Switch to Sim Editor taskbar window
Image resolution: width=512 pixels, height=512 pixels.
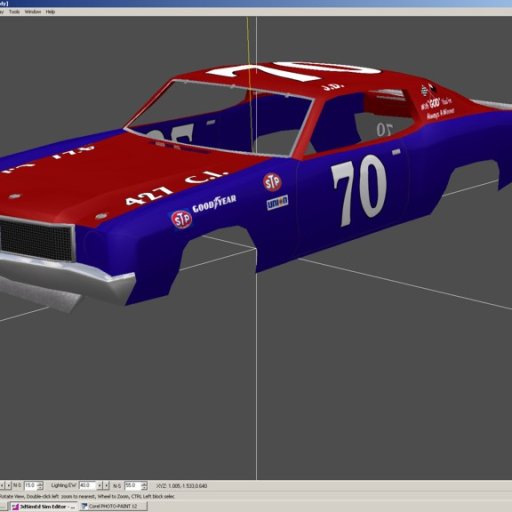pyautogui.click(x=44, y=506)
